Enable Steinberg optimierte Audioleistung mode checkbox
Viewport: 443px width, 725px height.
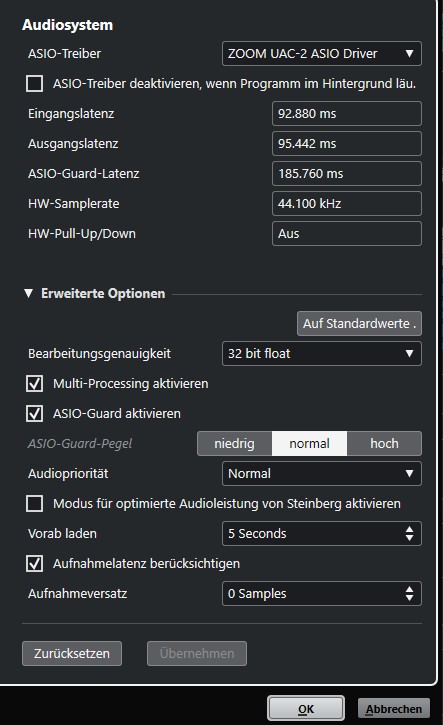(x=35, y=504)
